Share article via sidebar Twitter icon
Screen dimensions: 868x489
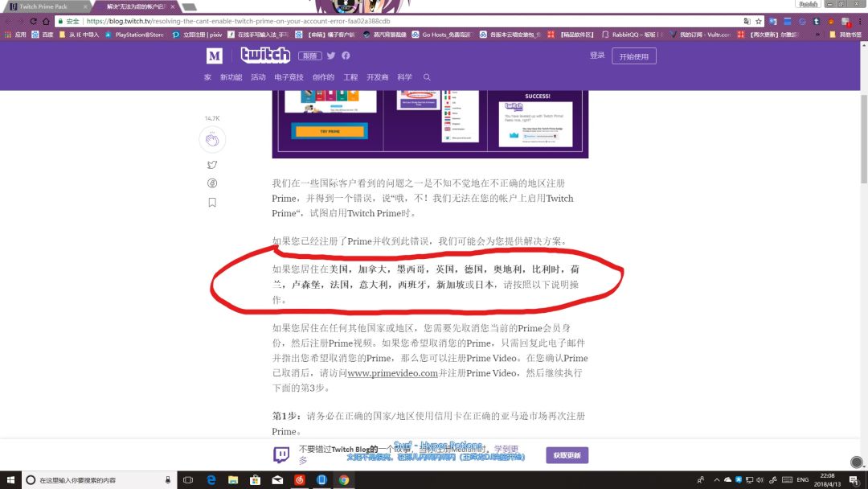[212, 165]
